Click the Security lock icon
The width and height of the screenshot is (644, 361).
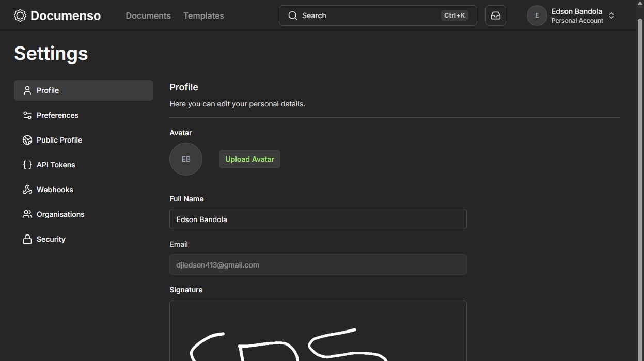coord(27,239)
